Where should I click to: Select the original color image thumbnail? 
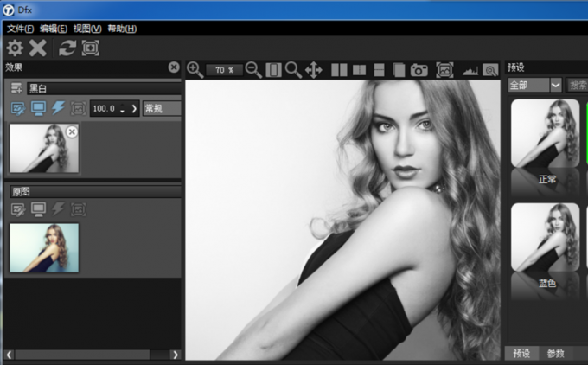pos(44,248)
